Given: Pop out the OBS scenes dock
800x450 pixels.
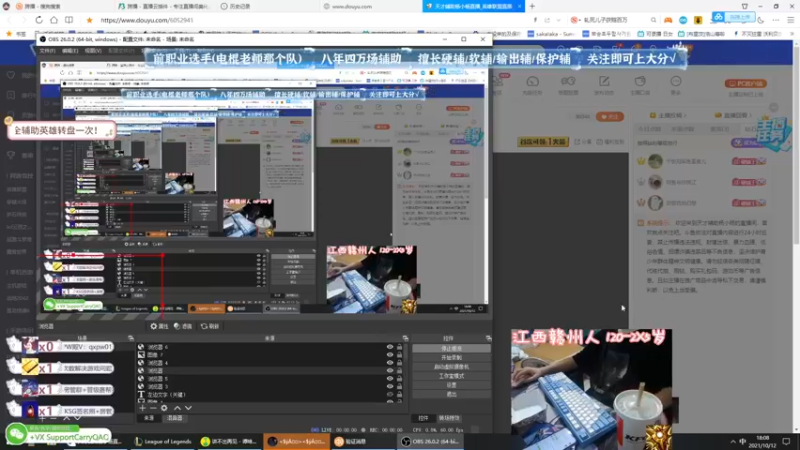Looking at the screenshot, I should click(x=131, y=338).
